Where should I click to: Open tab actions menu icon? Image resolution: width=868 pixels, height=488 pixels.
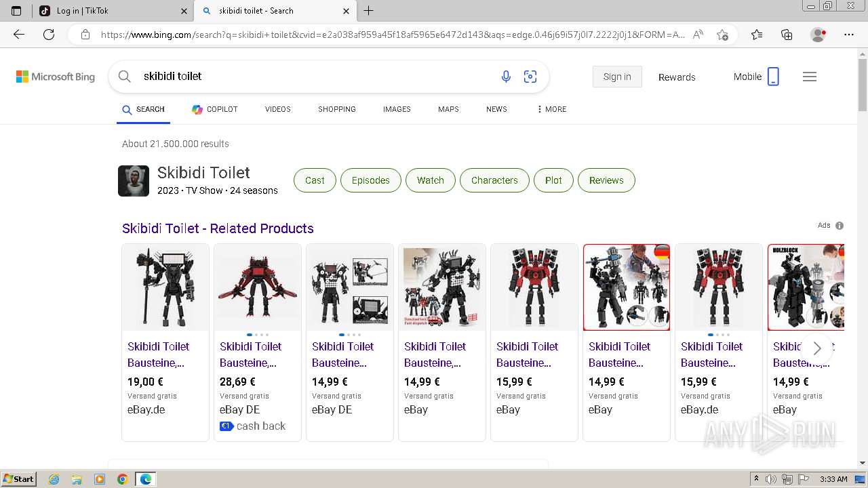pyautogui.click(x=16, y=11)
